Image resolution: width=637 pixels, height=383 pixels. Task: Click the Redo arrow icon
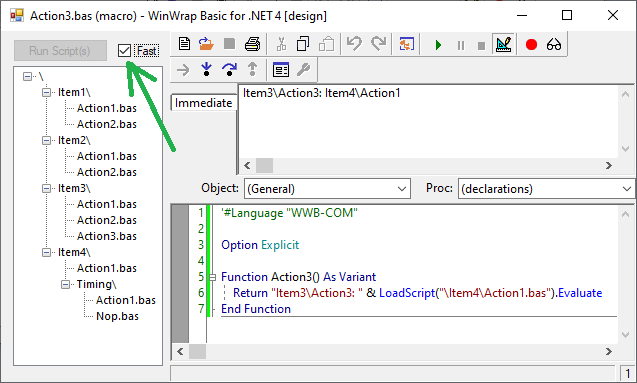379,44
